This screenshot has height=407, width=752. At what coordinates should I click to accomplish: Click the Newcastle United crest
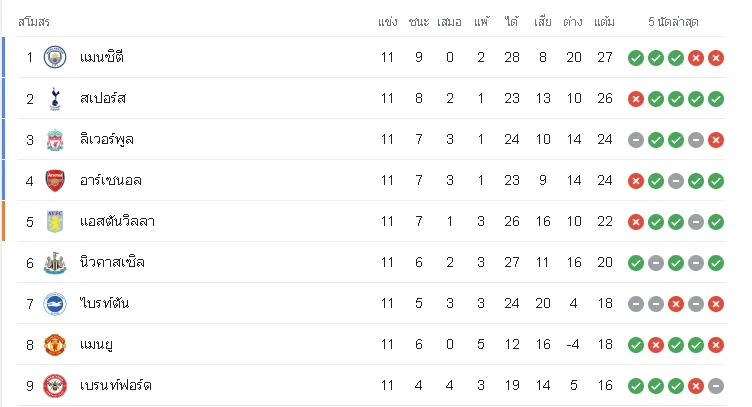[55, 263]
